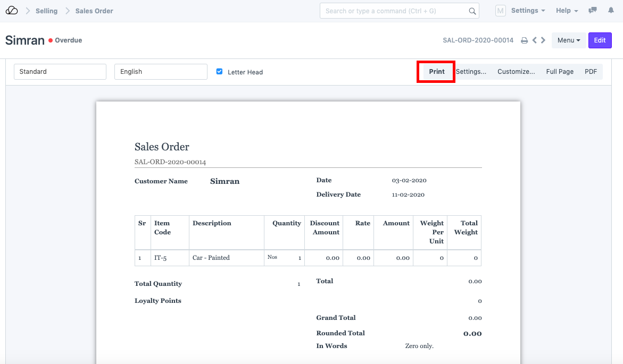Open the chat messages icon
Image resolution: width=623 pixels, height=364 pixels.
(x=593, y=11)
